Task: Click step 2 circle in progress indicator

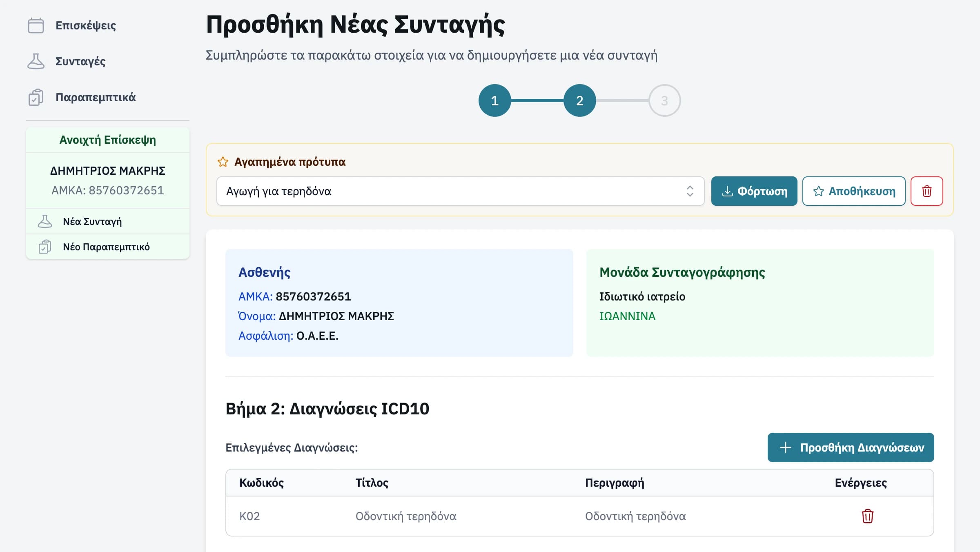Action: coord(579,100)
